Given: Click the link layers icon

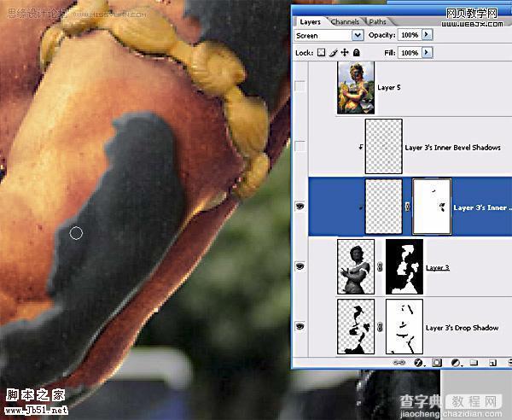Looking at the screenshot, I should click(399, 363).
